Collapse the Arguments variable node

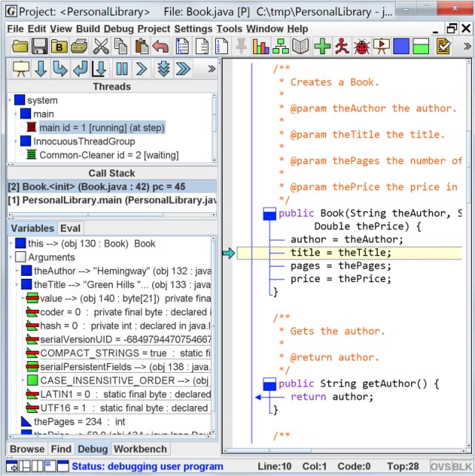tap(10, 257)
